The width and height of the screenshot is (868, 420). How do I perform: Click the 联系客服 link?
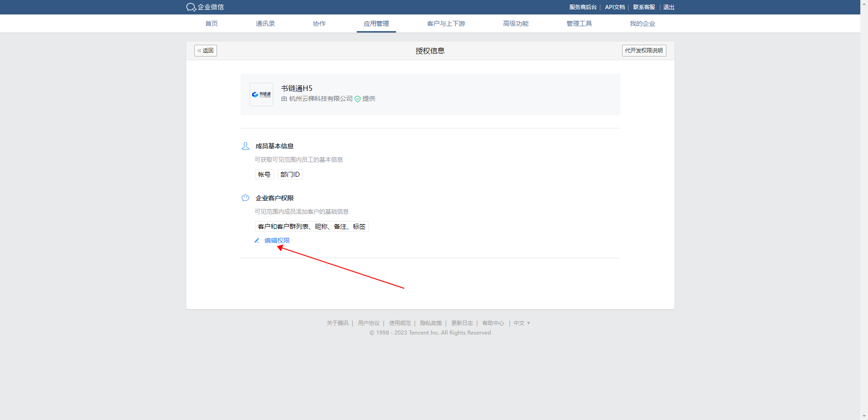click(x=644, y=7)
